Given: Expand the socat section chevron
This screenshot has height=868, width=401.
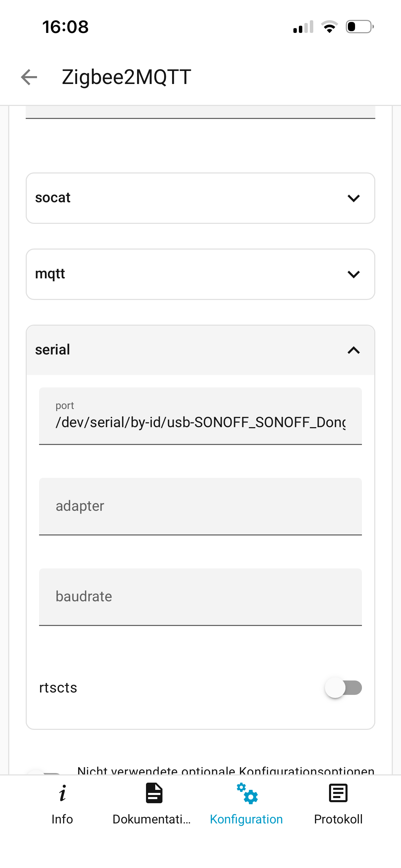Looking at the screenshot, I should pos(354,198).
